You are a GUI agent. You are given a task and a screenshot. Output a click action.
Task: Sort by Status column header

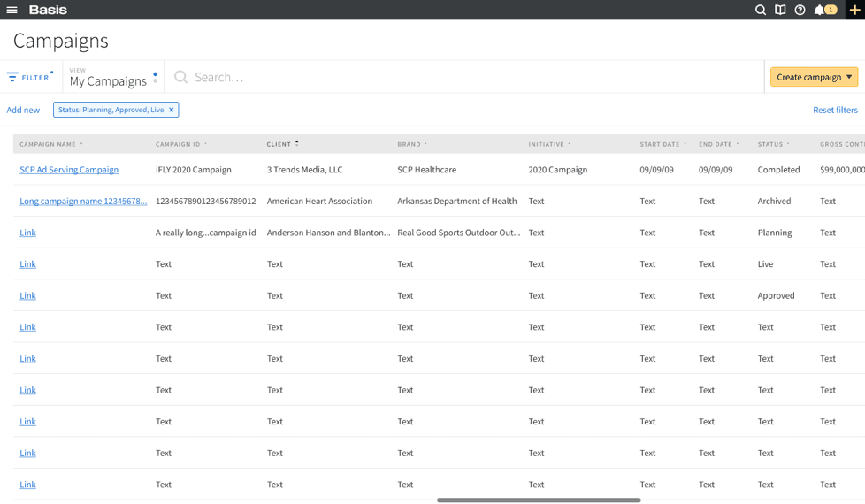click(x=773, y=144)
